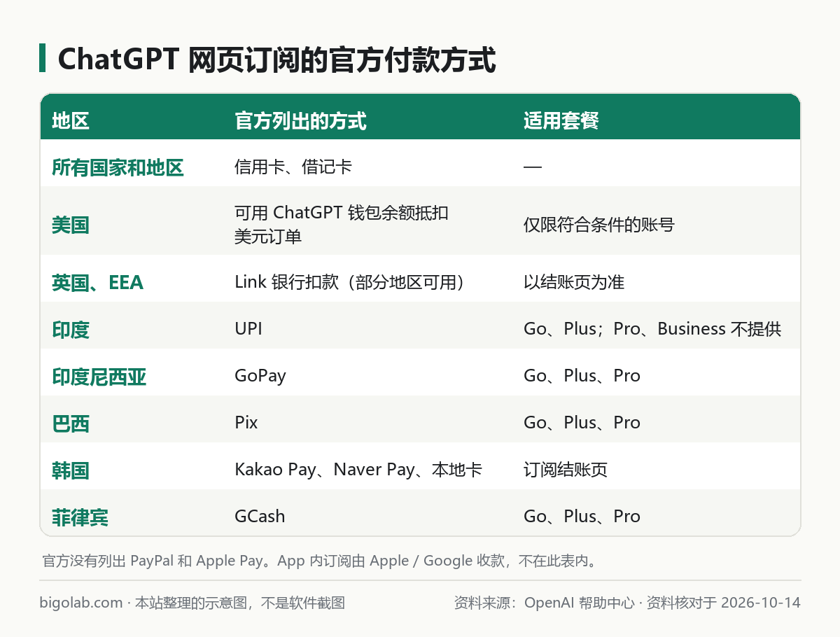Click the note about PayPal and Apple Pay
The width and height of the screenshot is (840, 637).
(318, 561)
